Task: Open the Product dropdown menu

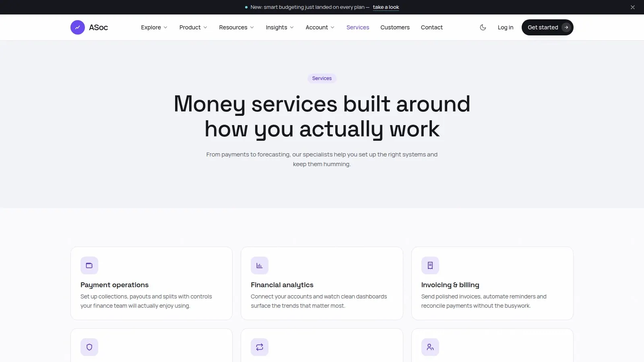Action: pos(193,27)
